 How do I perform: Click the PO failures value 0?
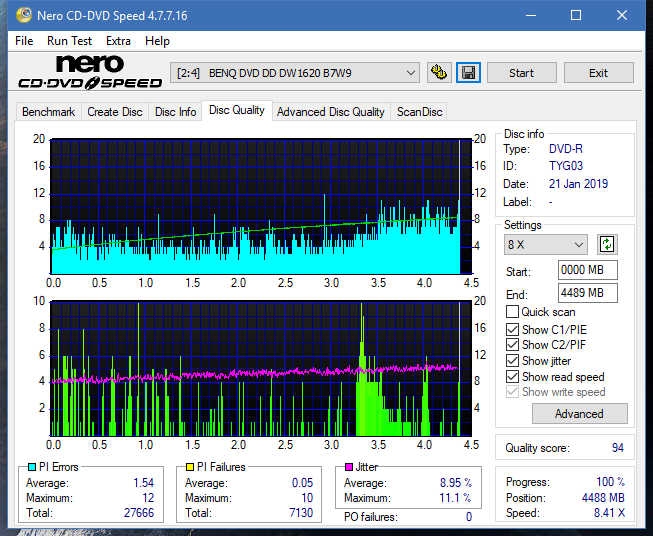pyautogui.click(x=469, y=517)
